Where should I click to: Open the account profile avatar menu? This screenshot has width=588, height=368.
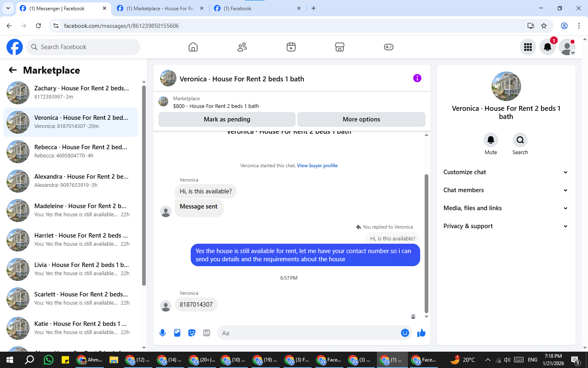point(567,47)
